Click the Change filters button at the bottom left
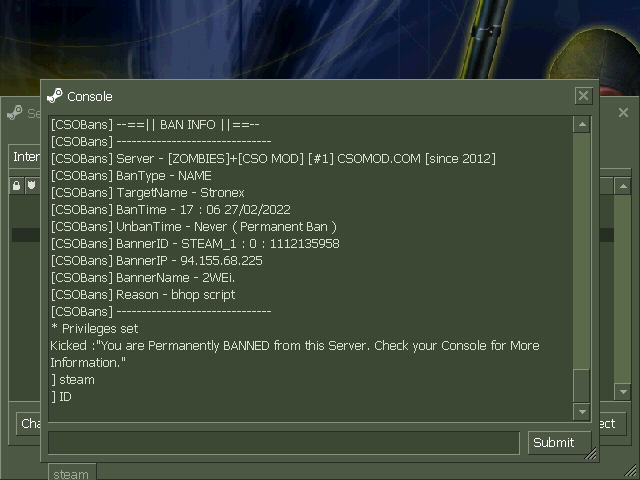The width and height of the screenshot is (640, 480). [x=29, y=424]
